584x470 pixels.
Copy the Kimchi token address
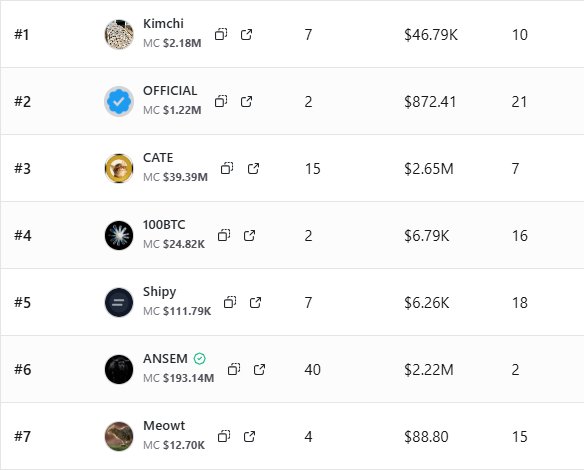pos(221,34)
